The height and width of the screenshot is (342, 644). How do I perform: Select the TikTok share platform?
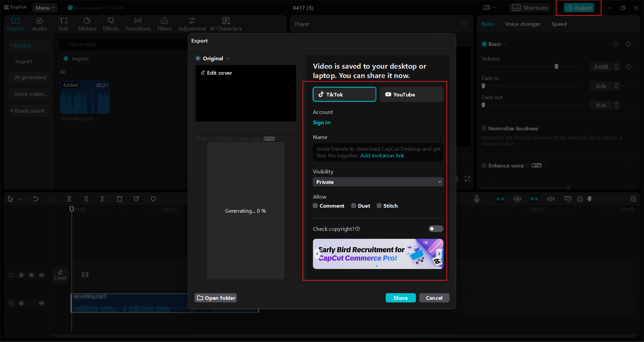coord(344,94)
